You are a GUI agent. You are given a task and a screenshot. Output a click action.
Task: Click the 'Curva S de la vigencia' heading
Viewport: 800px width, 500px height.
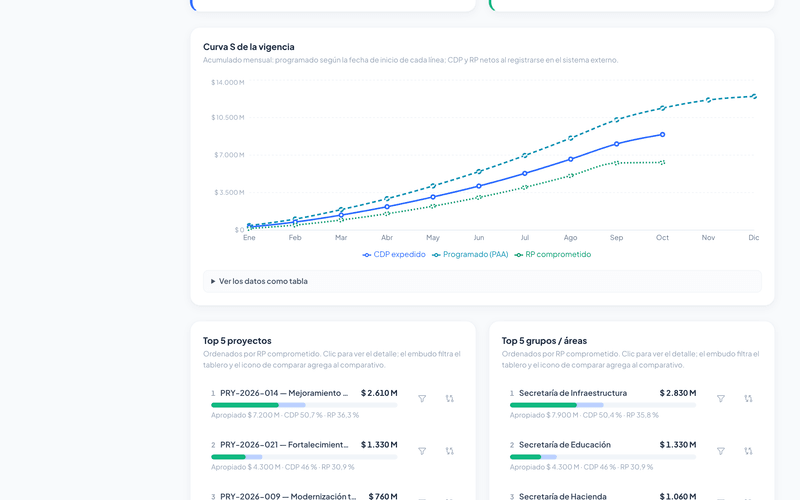(248, 46)
